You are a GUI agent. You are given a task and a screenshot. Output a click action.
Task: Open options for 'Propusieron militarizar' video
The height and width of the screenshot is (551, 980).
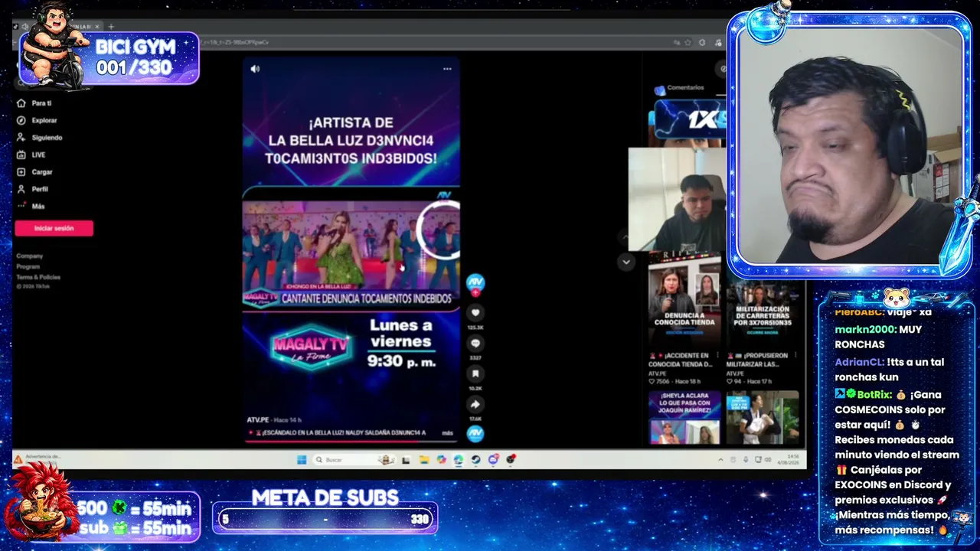(796, 356)
